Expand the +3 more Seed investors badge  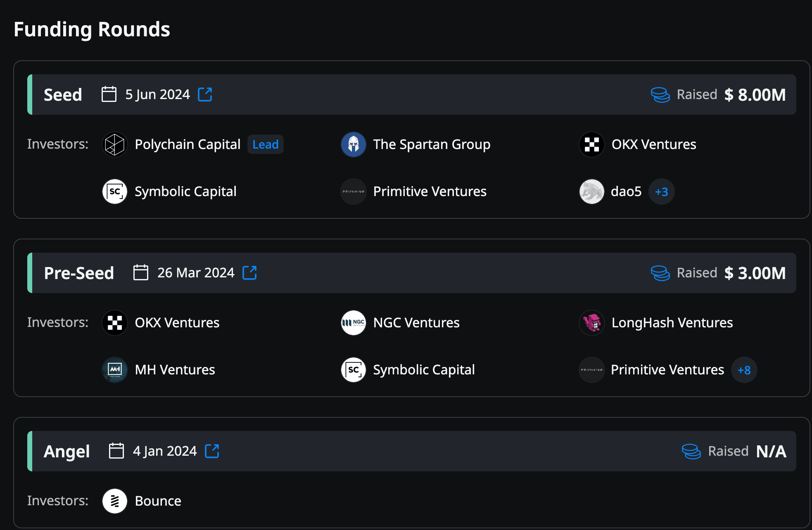[x=662, y=192]
